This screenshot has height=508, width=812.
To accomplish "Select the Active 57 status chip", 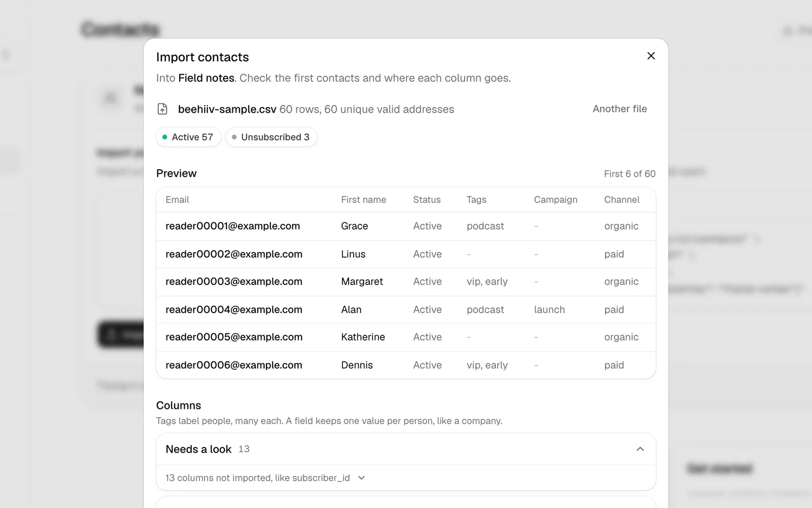I will [x=188, y=137].
